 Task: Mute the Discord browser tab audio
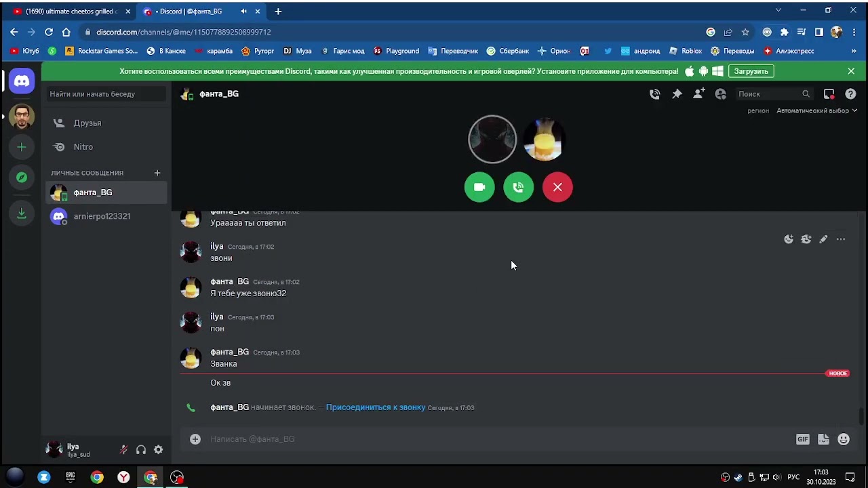[x=244, y=12]
